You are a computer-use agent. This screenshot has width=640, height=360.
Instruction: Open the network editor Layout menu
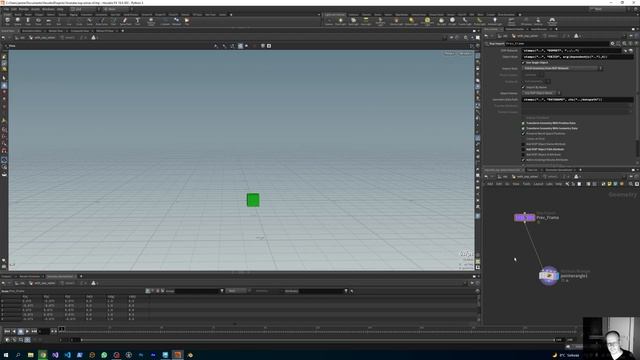click(x=538, y=184)
